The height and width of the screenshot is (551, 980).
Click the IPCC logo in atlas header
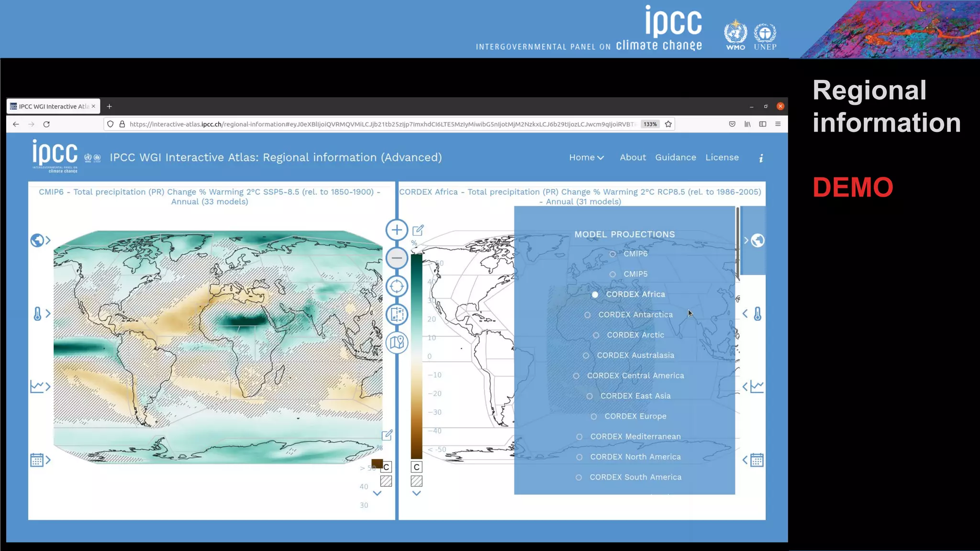coord(55,156)
